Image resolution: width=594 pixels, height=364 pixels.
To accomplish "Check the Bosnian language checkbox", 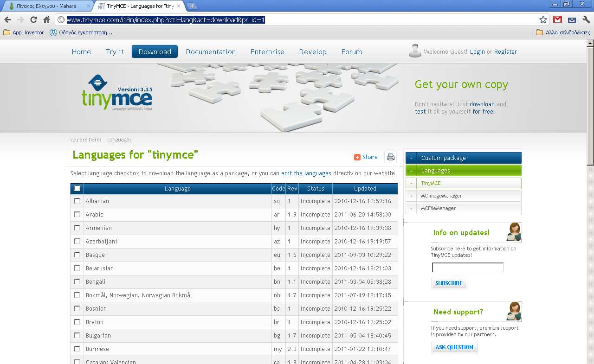I will point(77,308).
